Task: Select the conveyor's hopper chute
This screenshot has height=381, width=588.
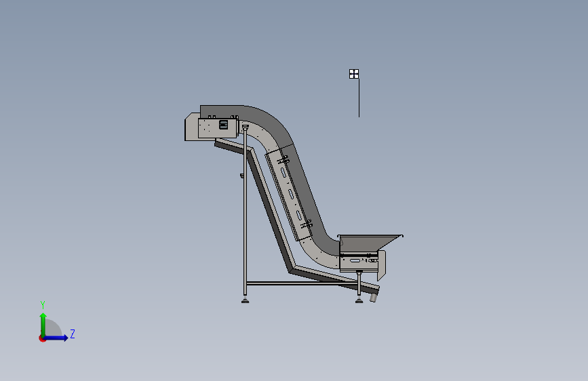Action: click(370, 243)
